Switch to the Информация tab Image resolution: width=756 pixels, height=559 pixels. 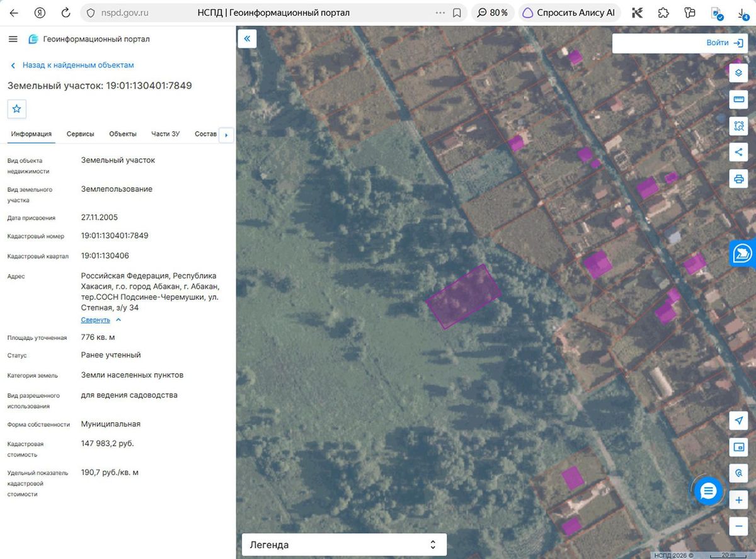[31, 133]
